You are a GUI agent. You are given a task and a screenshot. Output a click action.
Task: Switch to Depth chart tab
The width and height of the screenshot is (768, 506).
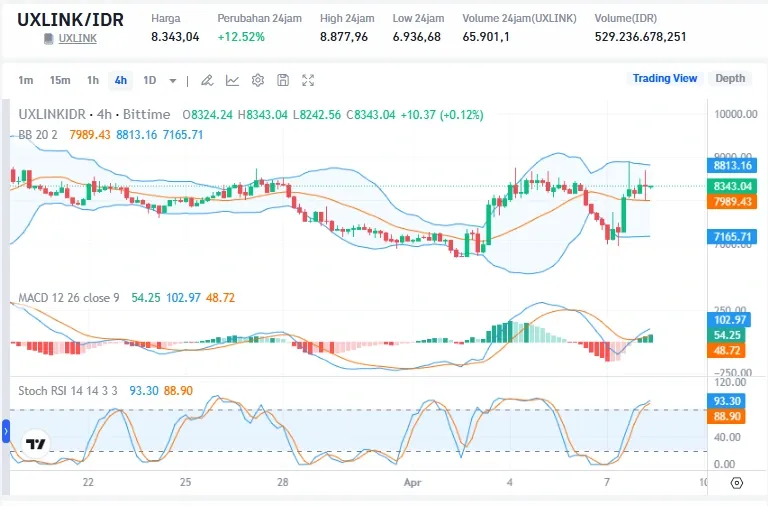pos(730,78)
